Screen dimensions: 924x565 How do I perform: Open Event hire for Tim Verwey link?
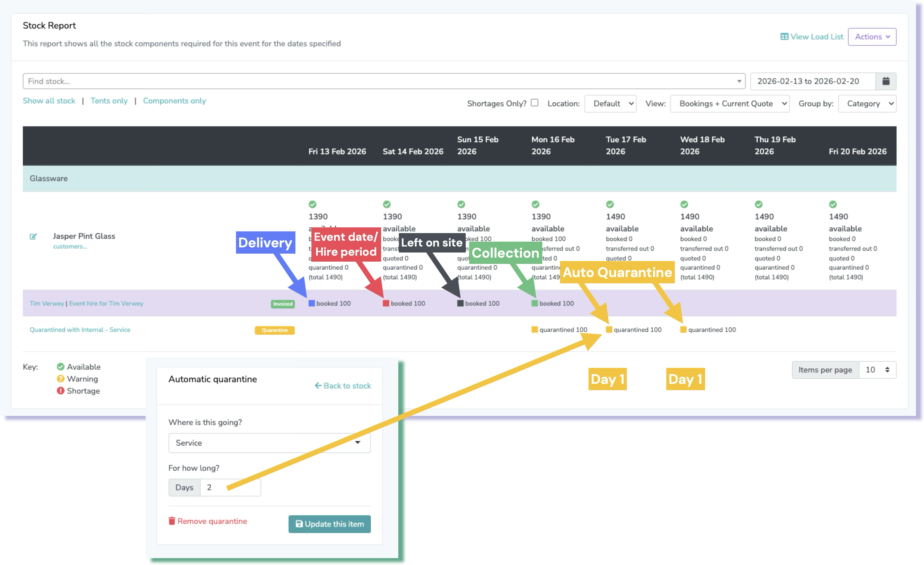click(x=106, y=303)
